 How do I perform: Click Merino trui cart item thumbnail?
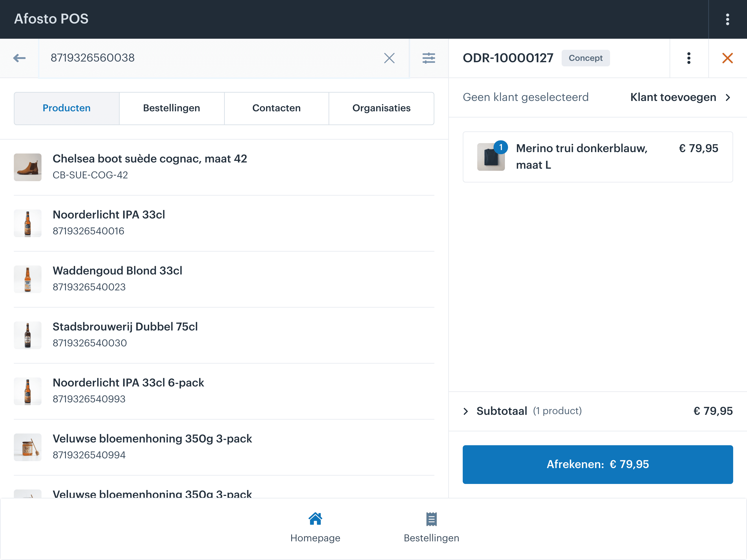tap(491, 157)
